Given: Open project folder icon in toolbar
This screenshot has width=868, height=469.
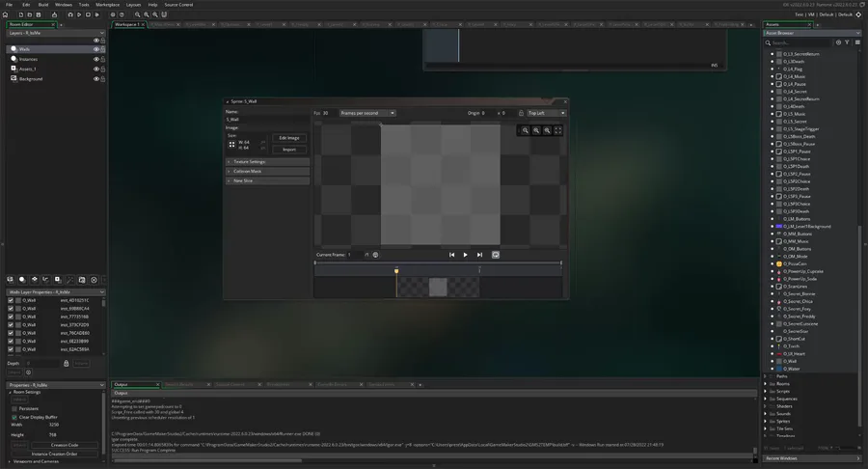Looking at the screenshot, I should click(29, 14).
